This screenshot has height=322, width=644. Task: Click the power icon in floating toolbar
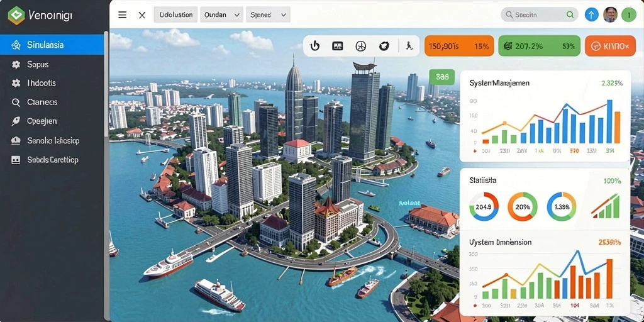click(x=314, y=46)
